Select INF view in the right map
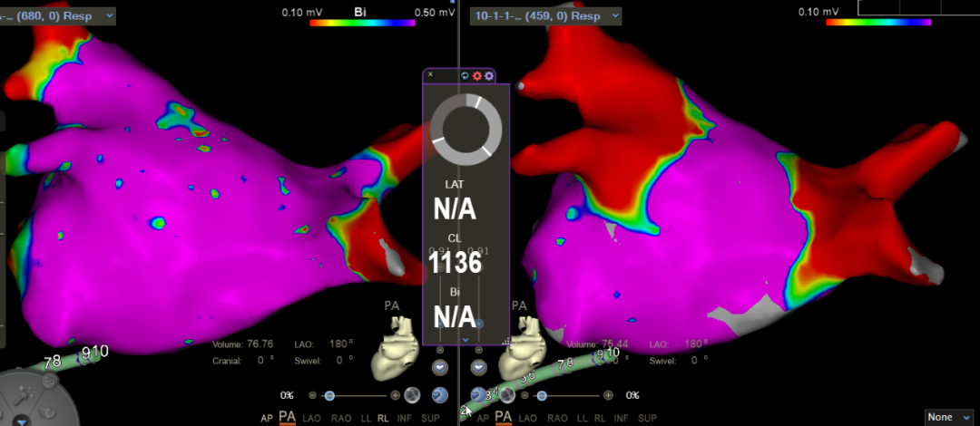Screen dimensions: 980x426 point(622,418)
